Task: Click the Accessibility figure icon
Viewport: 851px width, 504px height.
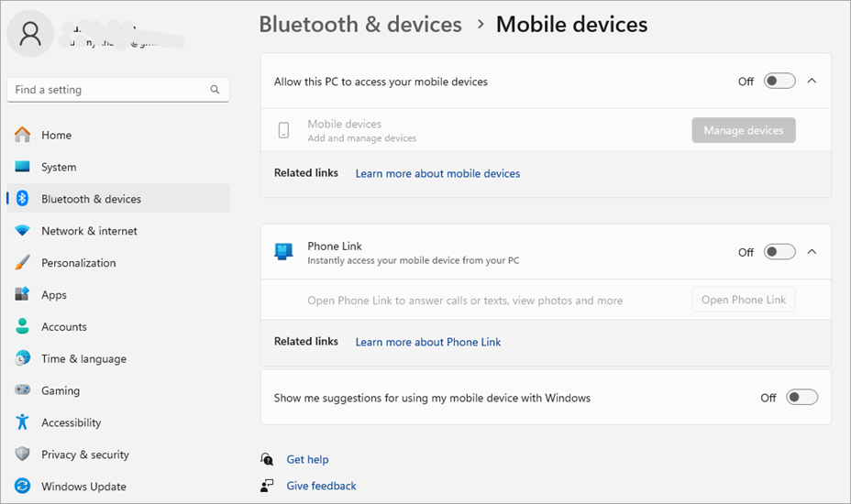Action: pos(23,422)
